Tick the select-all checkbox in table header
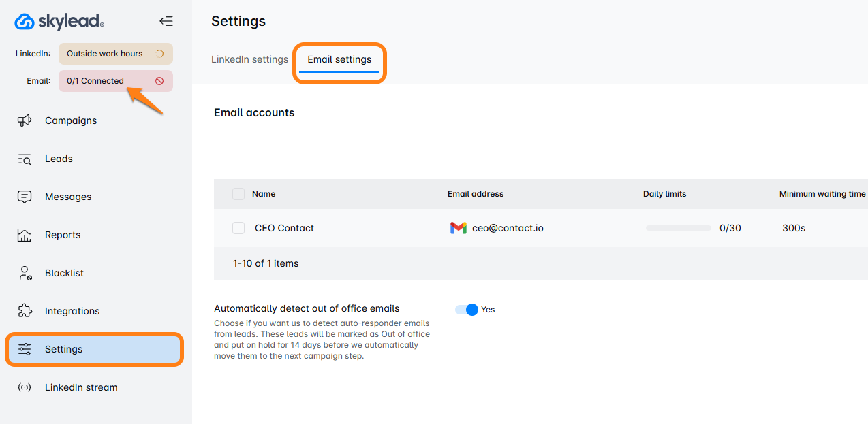Viewport: 868px width, 424px height. [238, 194]
